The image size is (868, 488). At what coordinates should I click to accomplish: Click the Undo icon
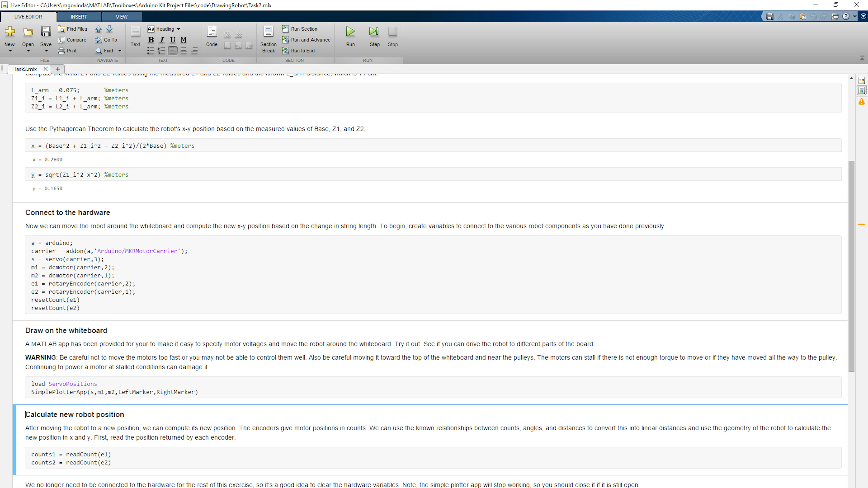tap(813, 16)
